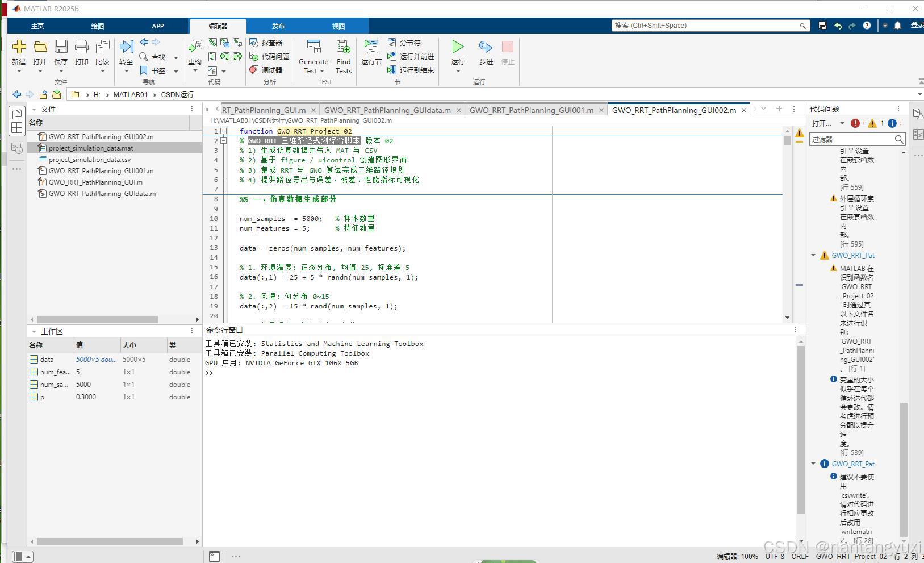Switch to the 绘图 ribbon tab
Image resolution: width=924 pixels, height=563 pixels.
coord(98,26)
